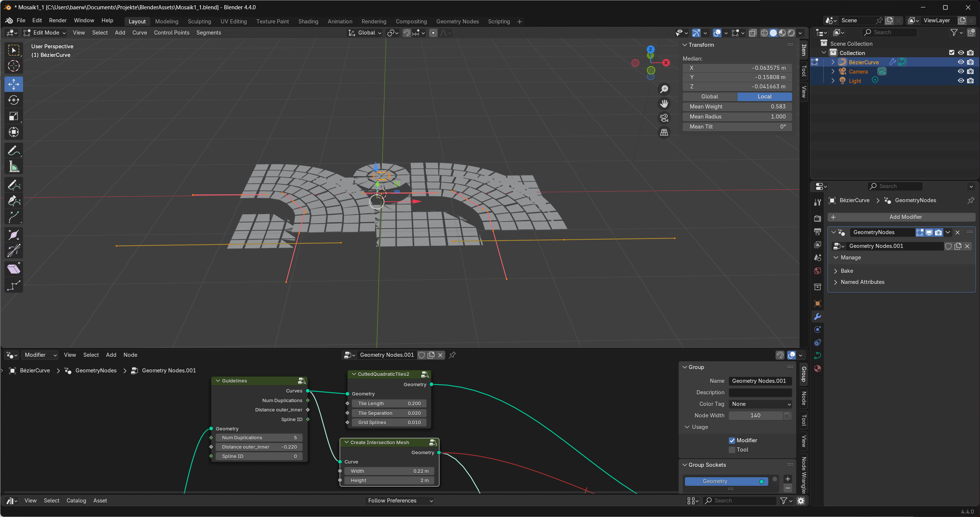The height and width of the screenshot is (517, 980).
Task: Open the Color Tag dropdown
Action: coord(760,404)
